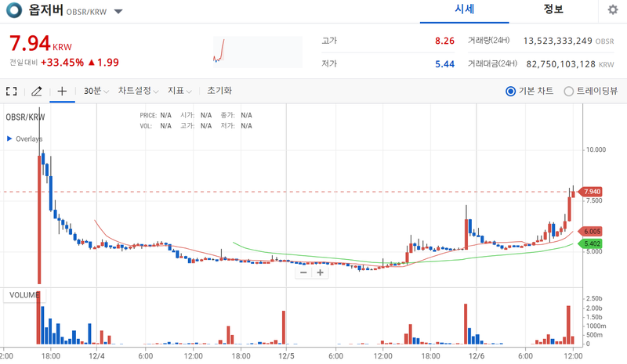
Task: Click the 24H volume 13,523,333,249 value
Action: [557, 41]
